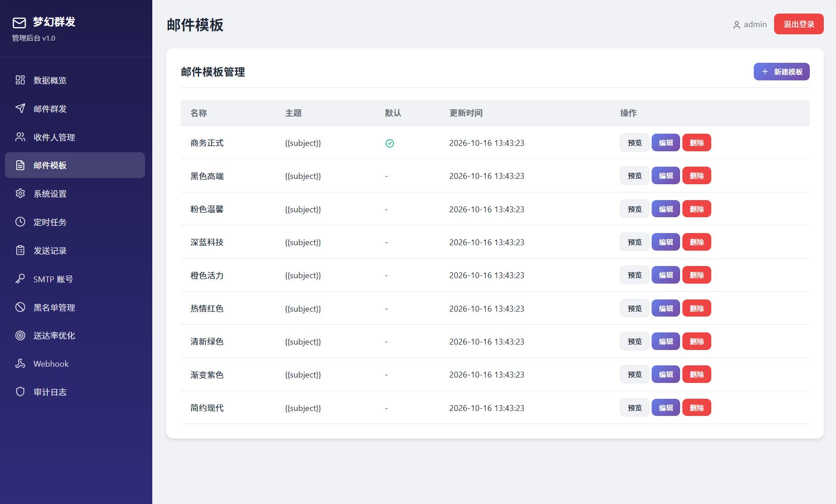This screenshot has width=836, height=504.
Task: Click the Webhook icon in sidebar
Action: coord(20,364)
